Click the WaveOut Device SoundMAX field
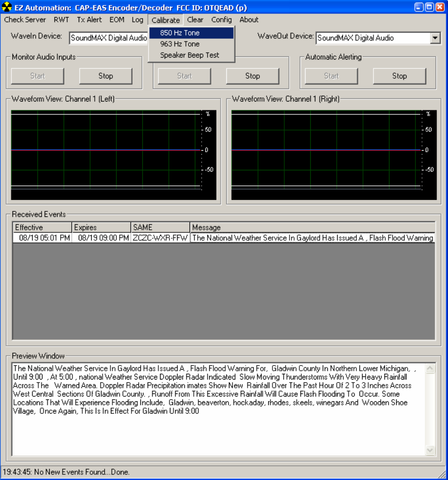 pos(373,38)
